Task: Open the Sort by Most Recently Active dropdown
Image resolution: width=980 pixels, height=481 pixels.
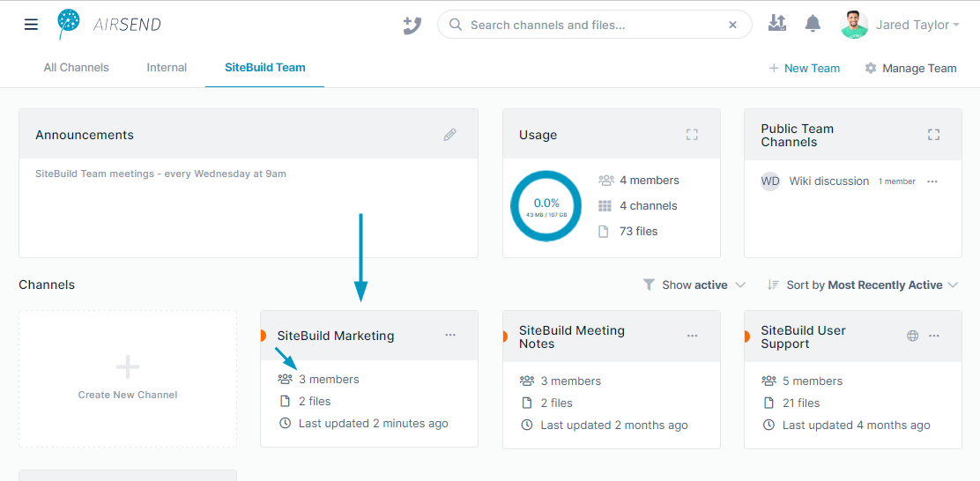Action: point(863,285)
